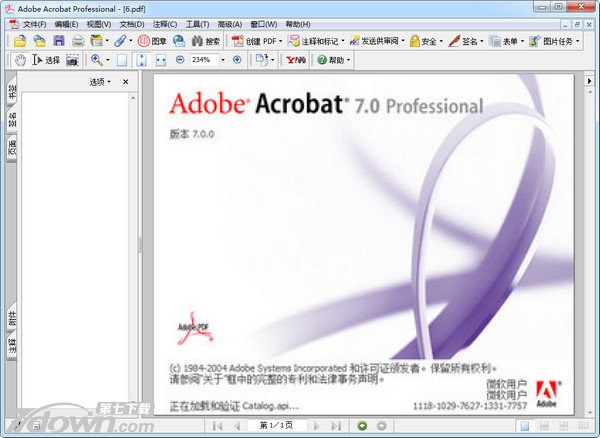Click the zoom in plus icon
Image resolution: width=600 pixels, height=438 pixels.
(x=237, y=60)
